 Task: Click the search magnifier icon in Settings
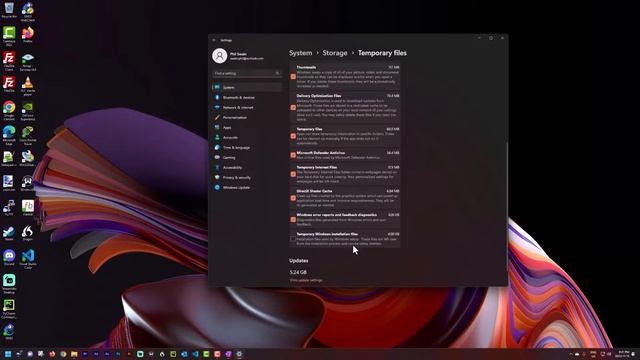tap(277, 73)
